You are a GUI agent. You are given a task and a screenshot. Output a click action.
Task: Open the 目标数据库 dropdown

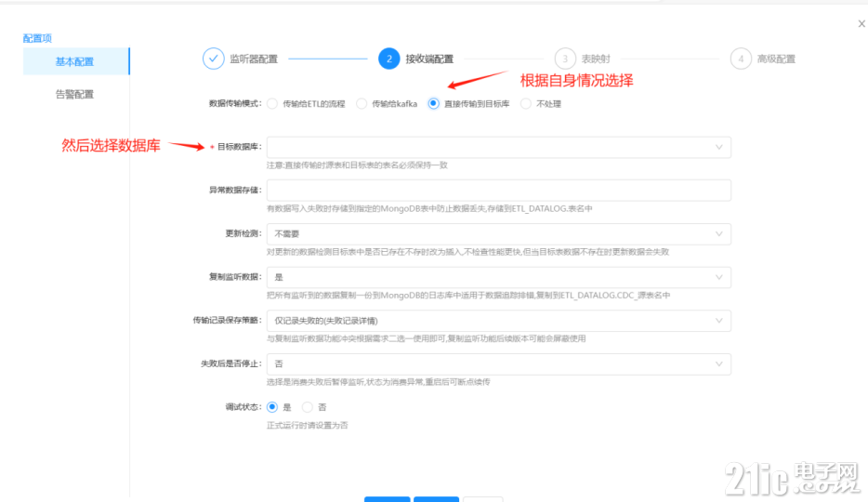click(499, 147)
